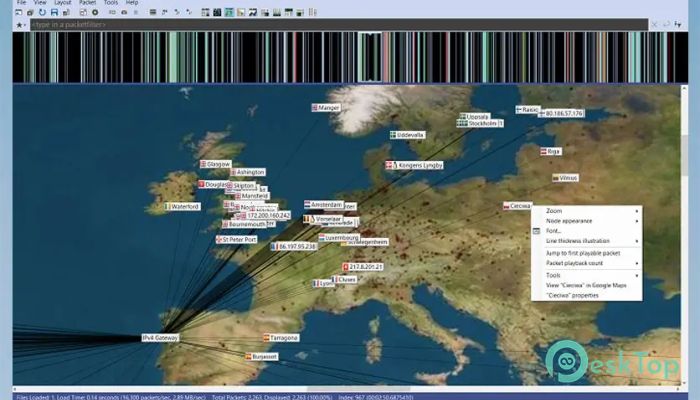Image resolution: width=700 pixels, height=400 pixels.
Task: Open the Layout menu in menu bar
Action: click(63, 3)
